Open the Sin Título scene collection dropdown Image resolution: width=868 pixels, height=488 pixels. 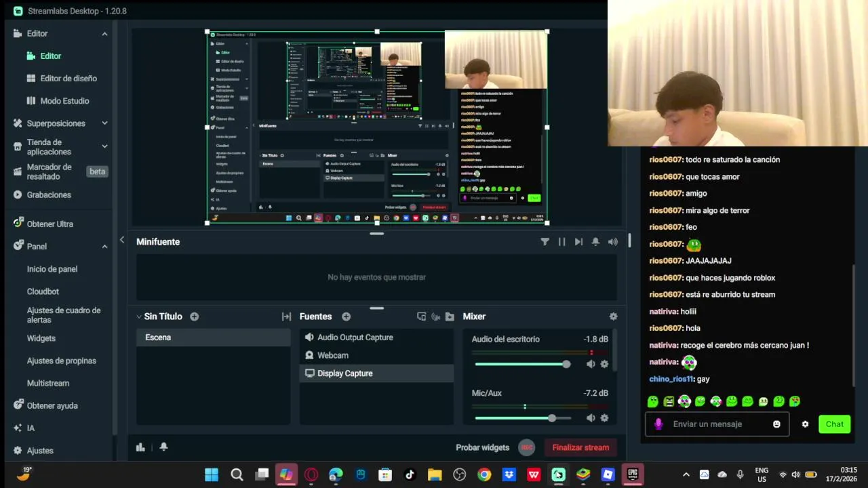point(139,317)
